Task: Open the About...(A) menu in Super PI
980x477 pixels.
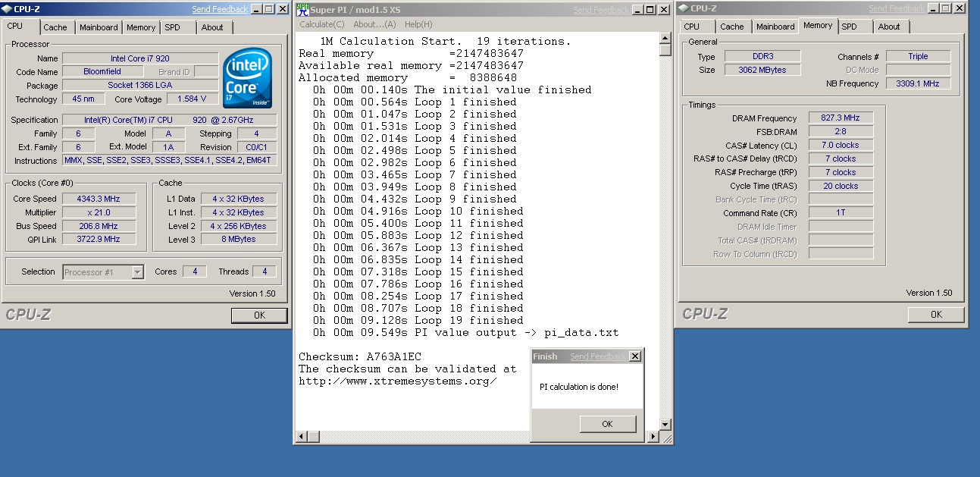Action: tap(374, 24)
